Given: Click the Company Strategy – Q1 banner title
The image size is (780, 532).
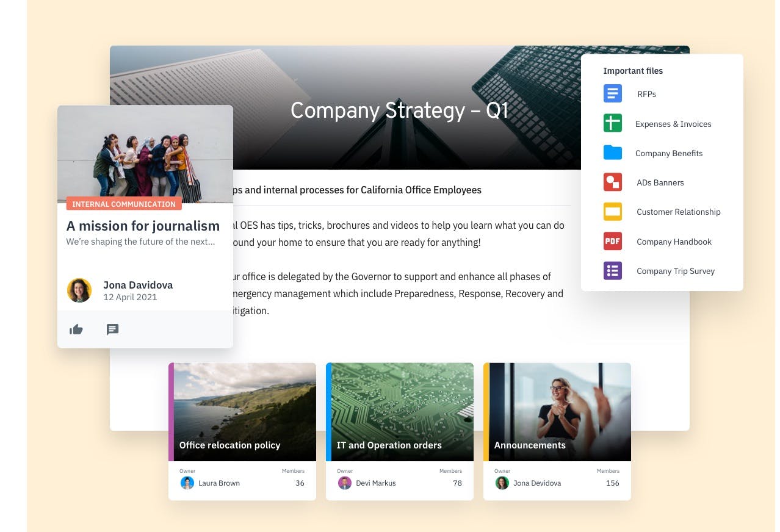Looking at the screenshot, I should (399, 110).
